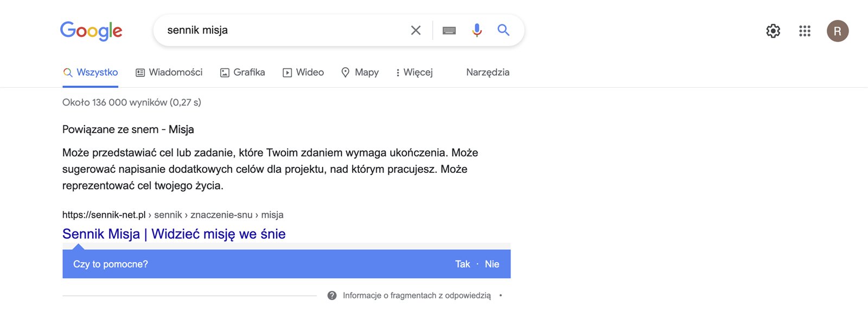Go to the Mapy tab
The image size is (868, 331).
coord(360,73)
